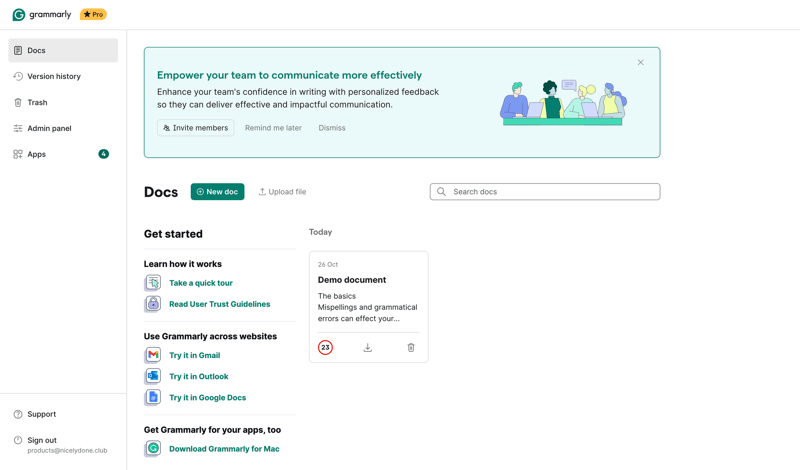Open Read User Trust Guidelines
800x470 pixels.
(220, 304)
